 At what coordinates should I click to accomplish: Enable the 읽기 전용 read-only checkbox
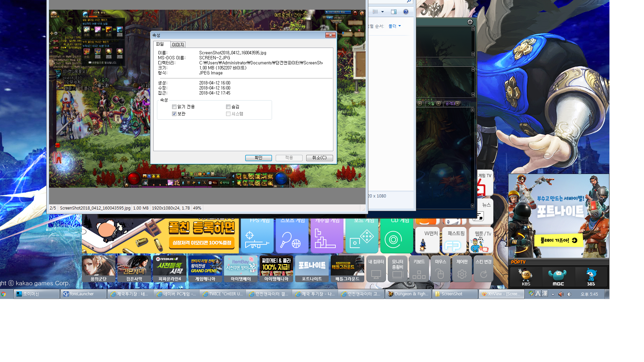174,107
